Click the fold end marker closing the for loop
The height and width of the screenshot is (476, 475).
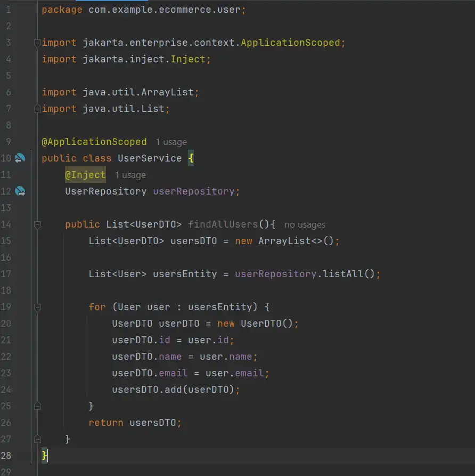click(37, 406)
